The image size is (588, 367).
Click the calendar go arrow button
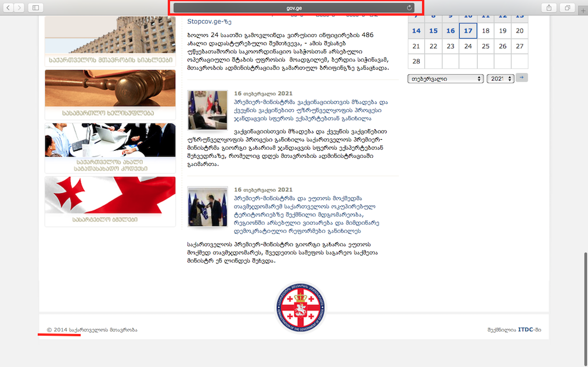pyautogui.click(x=522, y=78)
